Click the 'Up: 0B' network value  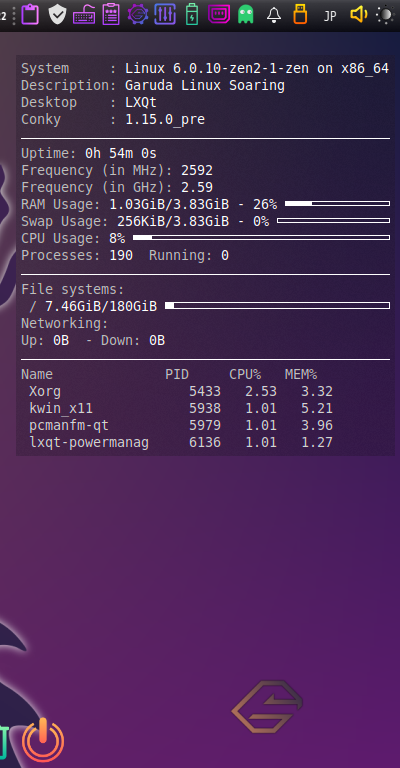[x=45, y=340]
